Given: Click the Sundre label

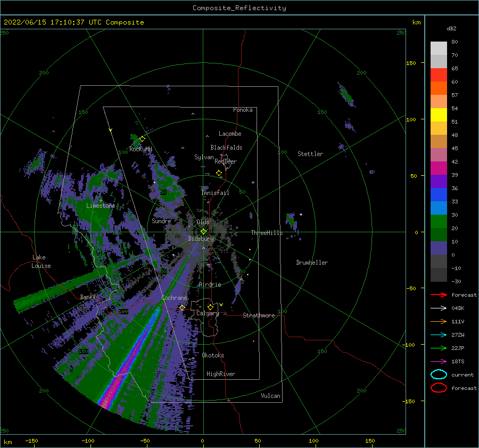Looking at the screenshot, I should [161, 221].
